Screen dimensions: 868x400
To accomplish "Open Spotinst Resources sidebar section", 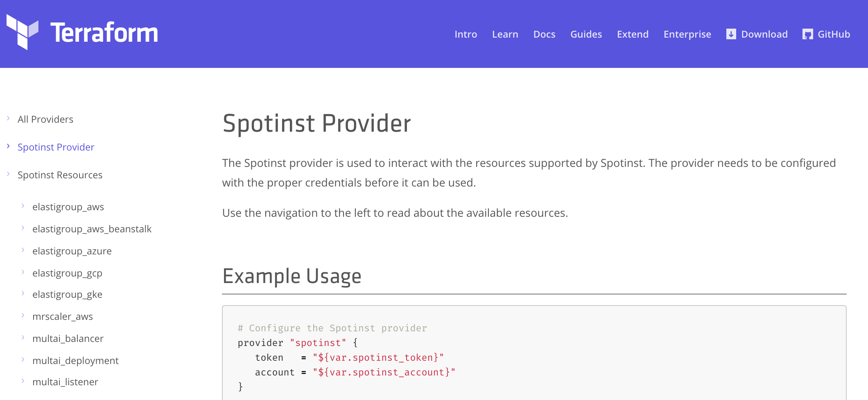I will point(60,175).
